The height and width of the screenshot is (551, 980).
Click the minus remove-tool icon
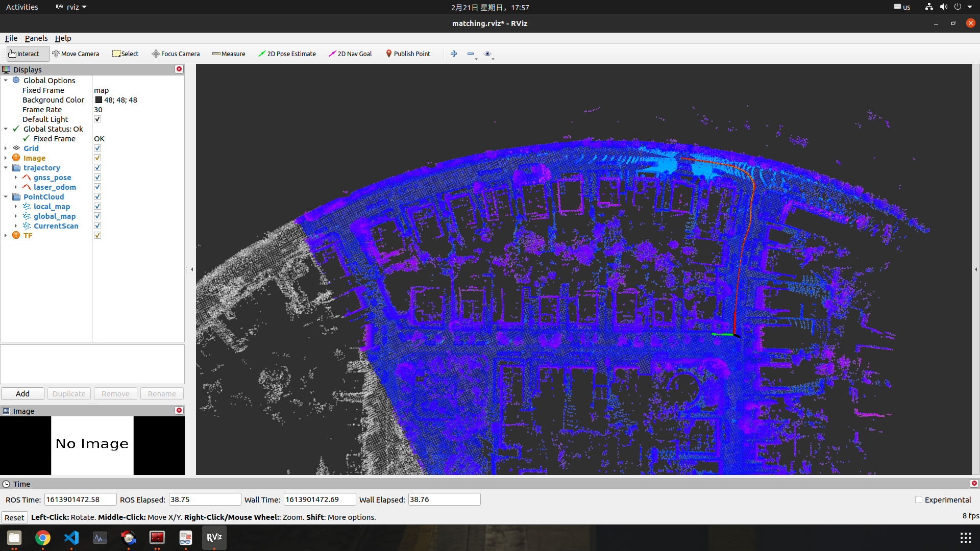click(471, 54)
